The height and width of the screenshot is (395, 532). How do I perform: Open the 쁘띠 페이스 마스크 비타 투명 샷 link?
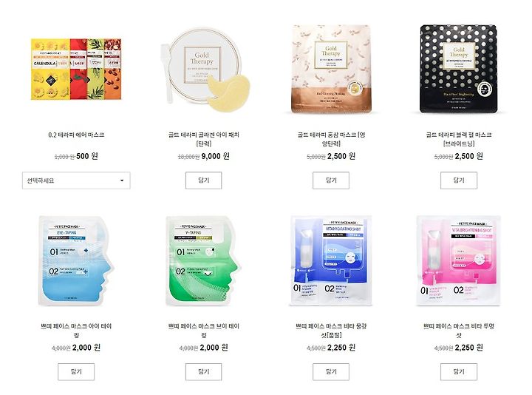459,331
